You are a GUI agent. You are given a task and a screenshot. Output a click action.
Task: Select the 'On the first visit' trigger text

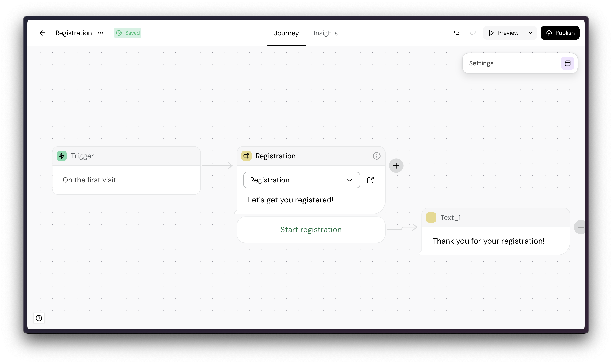point(89,180)
